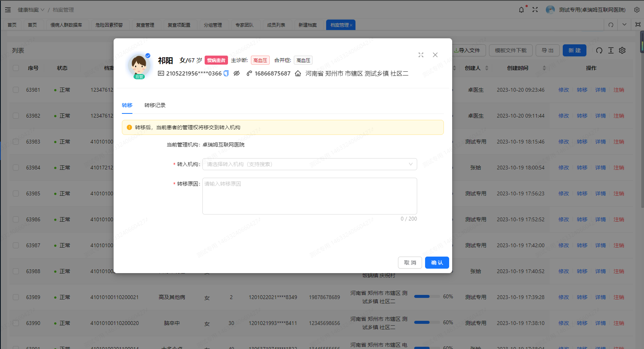Click the user avatar in header
Image resolution: width=644 pixels, height=349 pixels.
point(550,10)
